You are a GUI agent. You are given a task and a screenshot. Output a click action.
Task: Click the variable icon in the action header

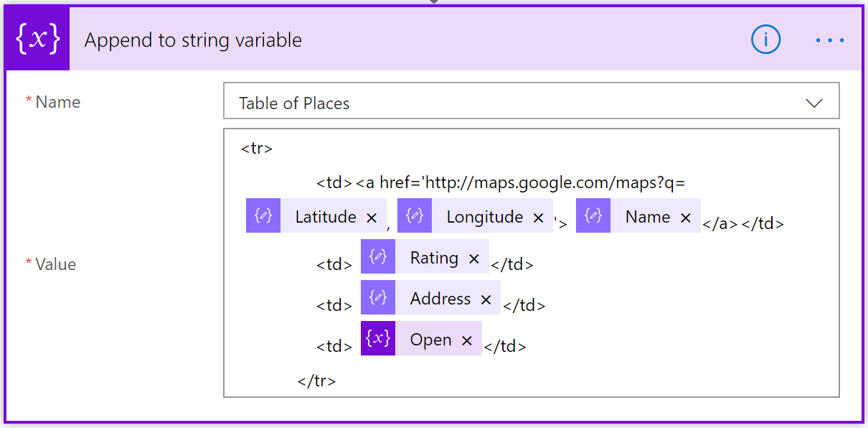37,40
